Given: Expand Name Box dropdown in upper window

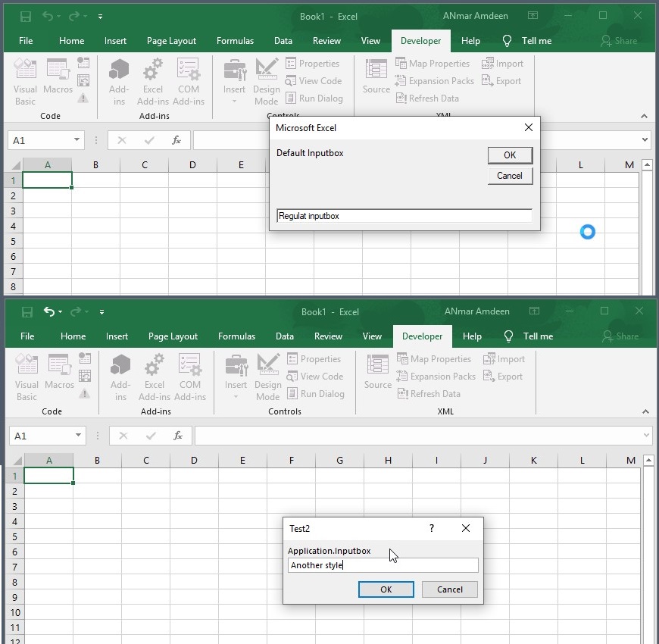Looking at the screenshot, I should tap(77, 140).
